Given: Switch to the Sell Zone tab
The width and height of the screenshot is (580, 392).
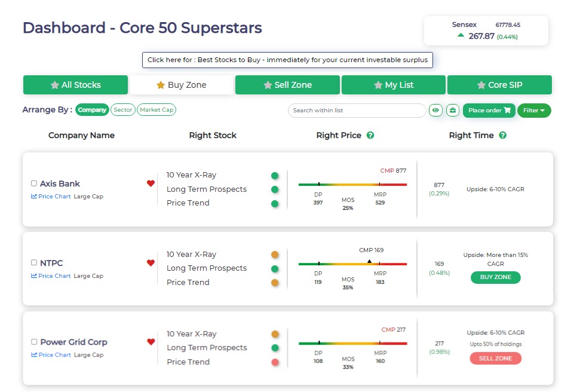Looking at the screenshot, I should [287, 85].
